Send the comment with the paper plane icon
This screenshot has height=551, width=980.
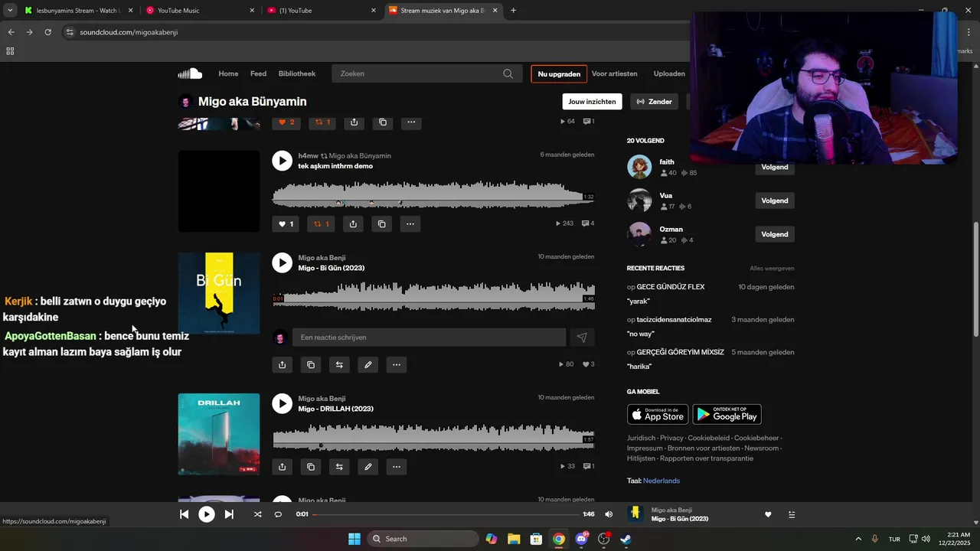click(x=582, y=337)
